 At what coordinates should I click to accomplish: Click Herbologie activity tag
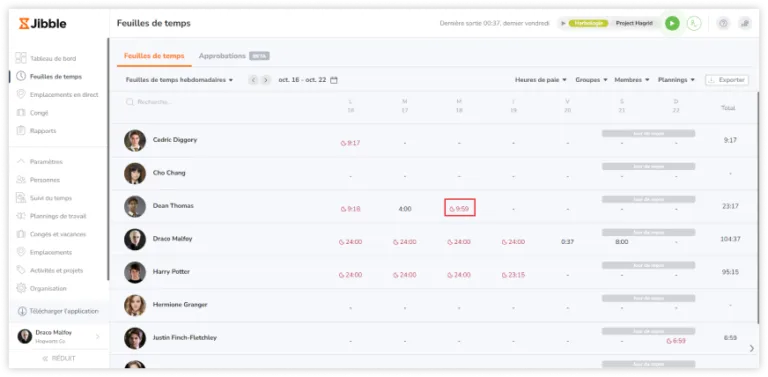[588, 23]
